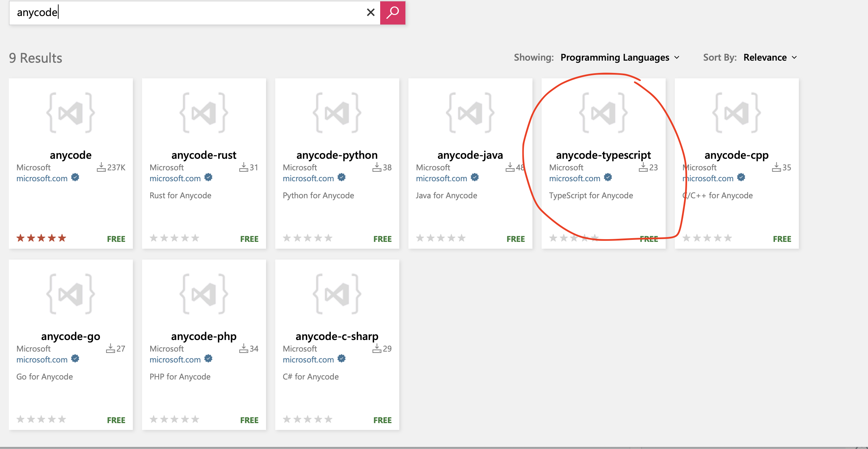Clear the search with the X icon
This screenshot has height=449, width=868.
(x=370, y=12)
